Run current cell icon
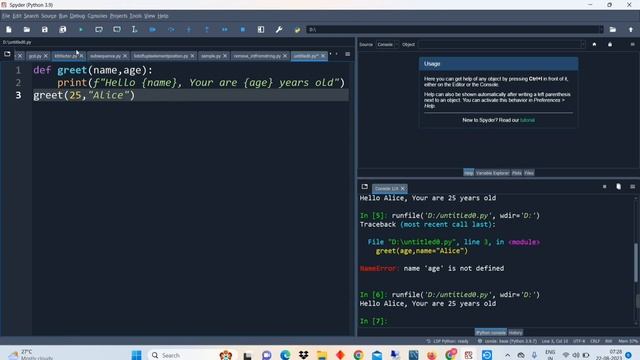The width and height of the screenshot is (640, 360). (99, 29)
